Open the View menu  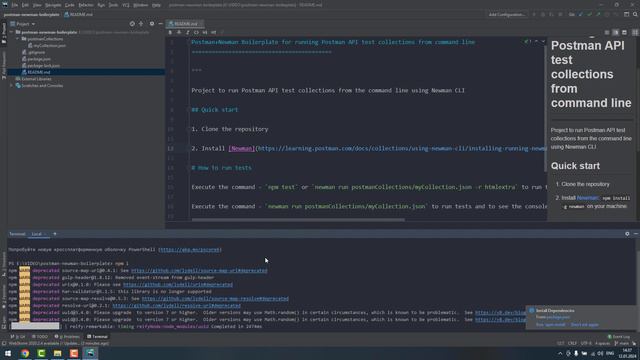37,5
